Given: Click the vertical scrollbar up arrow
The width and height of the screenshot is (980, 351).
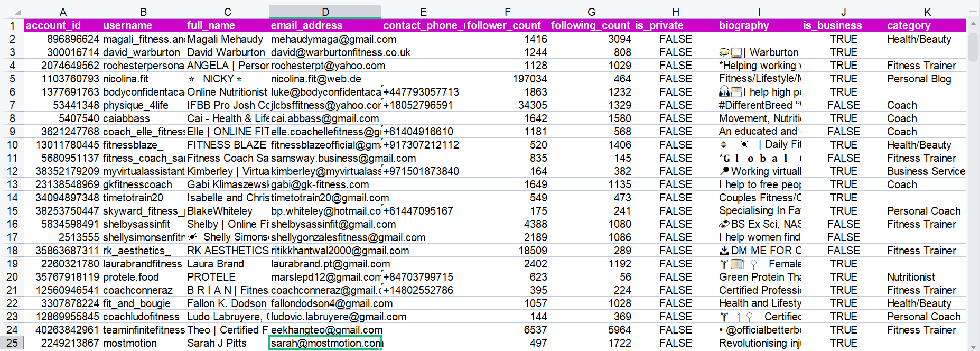Looking at the screenshot, I should coord(974,24).
